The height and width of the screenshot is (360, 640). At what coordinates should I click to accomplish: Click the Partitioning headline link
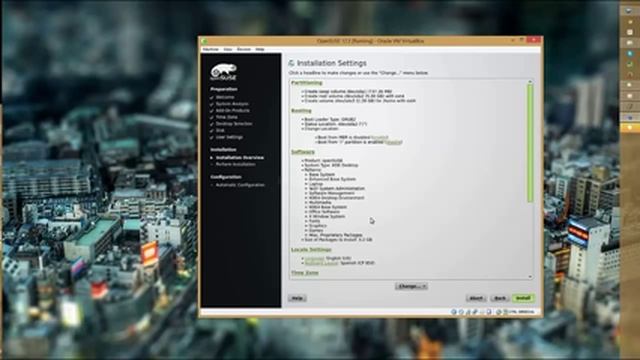tap(307, 83)
